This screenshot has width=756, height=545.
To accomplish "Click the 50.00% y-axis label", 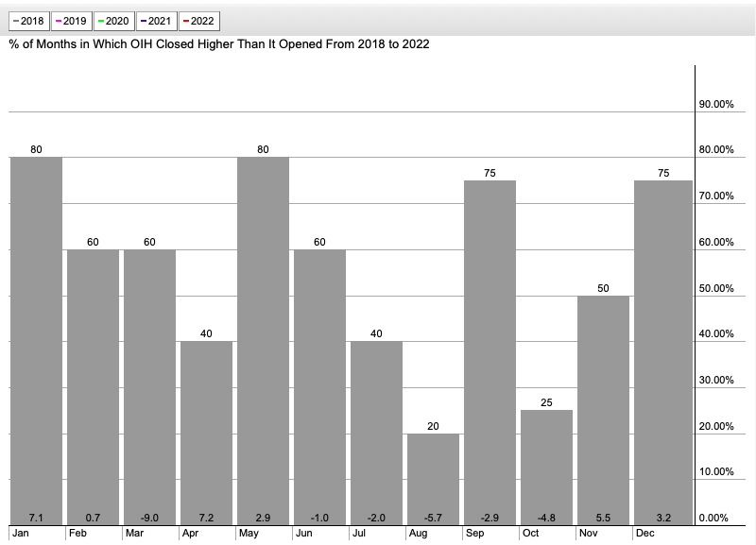I will tap(716, 288).
